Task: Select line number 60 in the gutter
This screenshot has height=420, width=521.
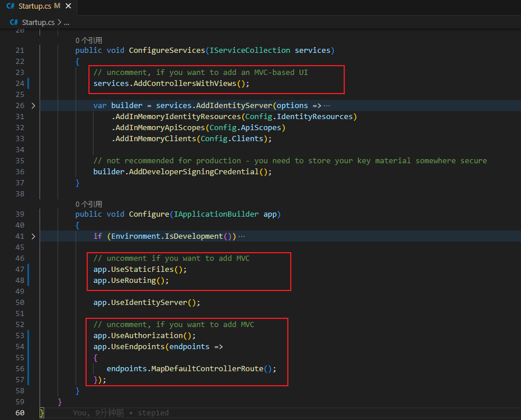Action: tap(20, 412)
